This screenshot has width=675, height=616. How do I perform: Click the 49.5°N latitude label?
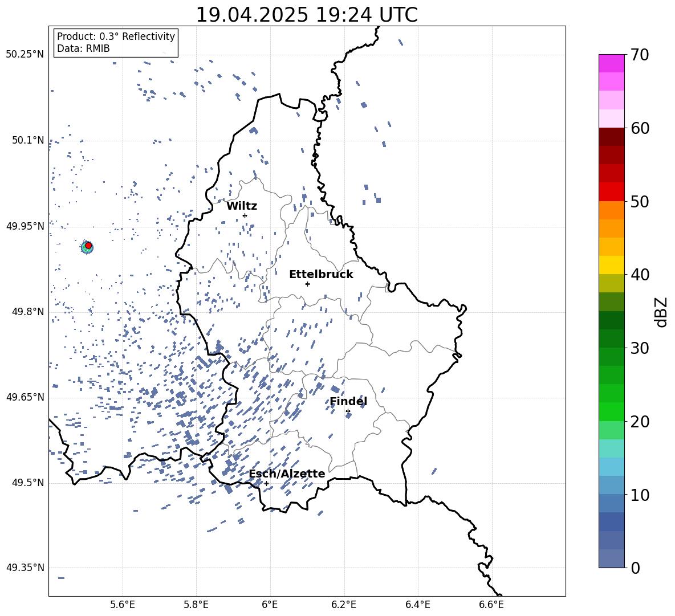[x=28, y=483]
